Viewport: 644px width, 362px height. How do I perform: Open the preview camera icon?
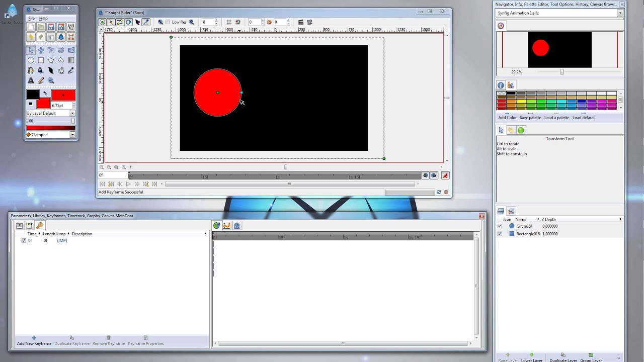(x=310, y=22)
